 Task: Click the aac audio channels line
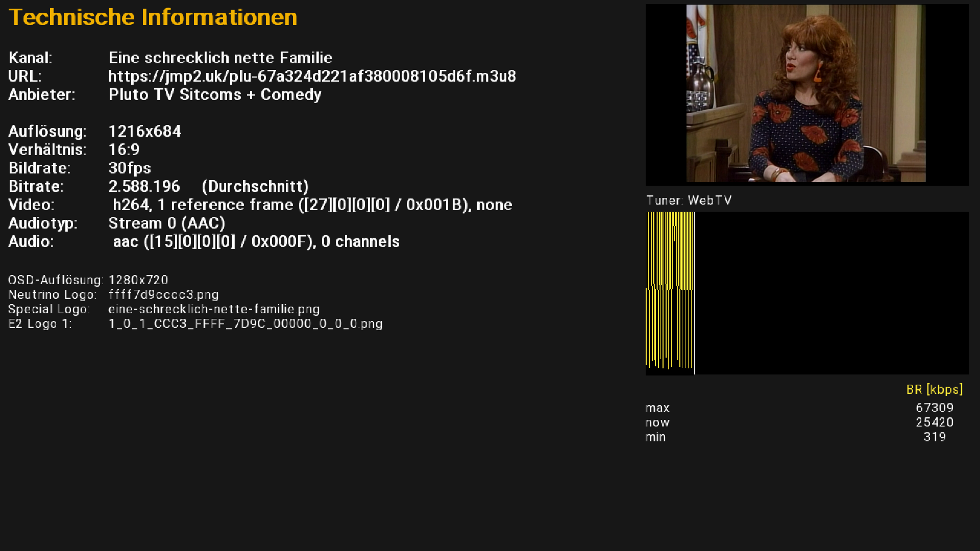(x=256, y=242)
